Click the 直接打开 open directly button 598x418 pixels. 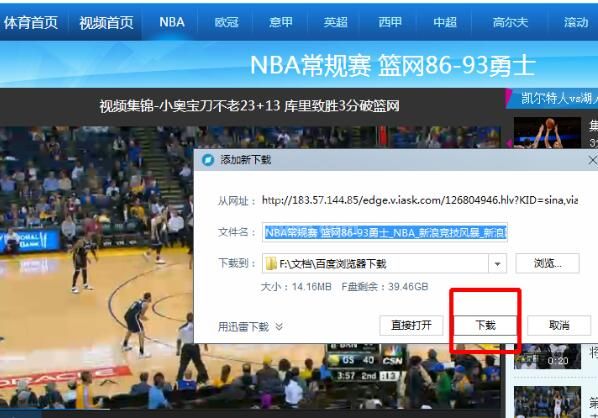411,325
